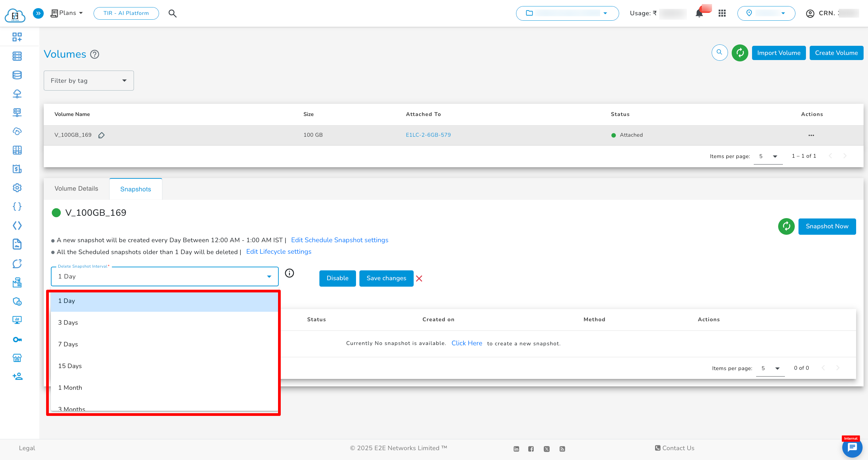Image resolution: width=868 pixels, height=460 pixels.
Task: Click the Volumes help question mark icon
Action: click(x=95, y=54)
